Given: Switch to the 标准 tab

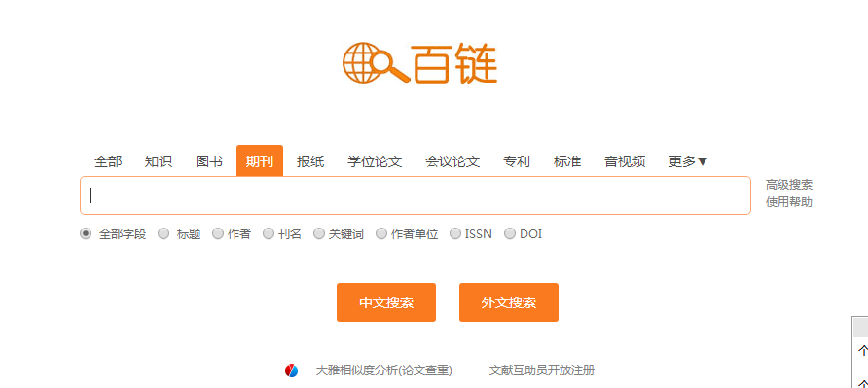Looking at the screenshot, I should (567, 161).
